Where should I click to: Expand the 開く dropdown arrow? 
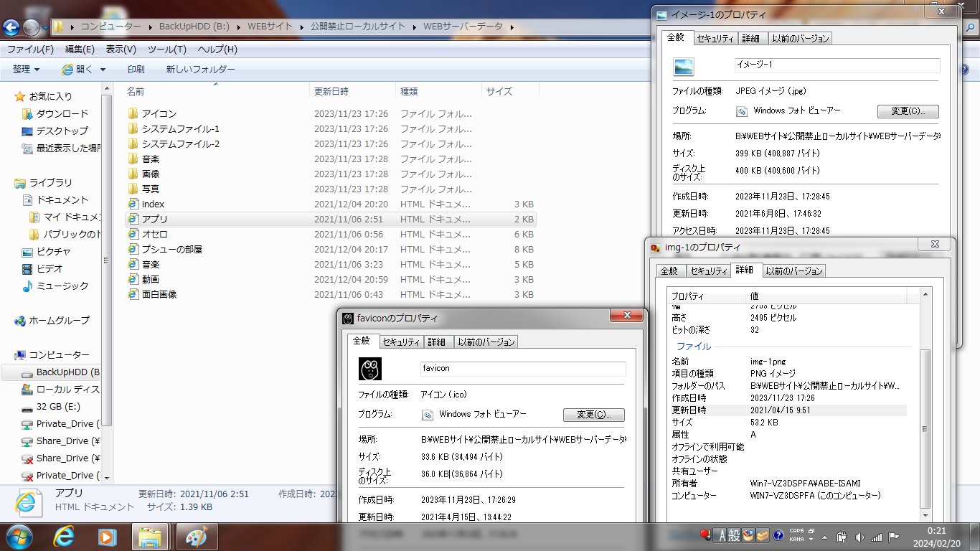(x=103, y=70)
